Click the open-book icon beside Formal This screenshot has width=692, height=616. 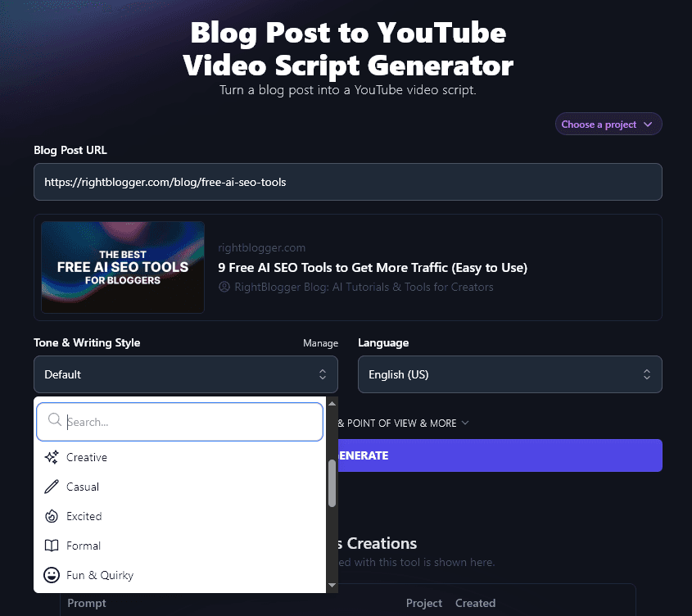click(52, 546)
